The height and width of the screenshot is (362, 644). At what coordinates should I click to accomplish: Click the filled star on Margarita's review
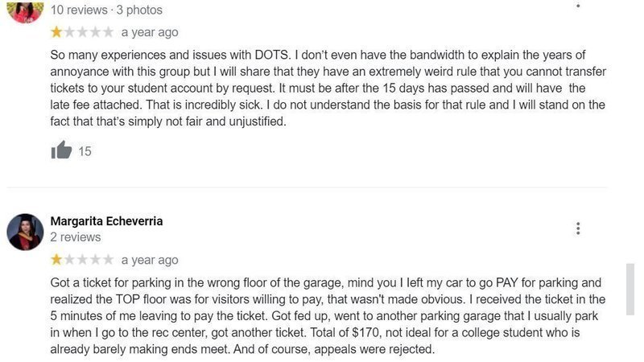pyautogui.click(x=56, y=260)
